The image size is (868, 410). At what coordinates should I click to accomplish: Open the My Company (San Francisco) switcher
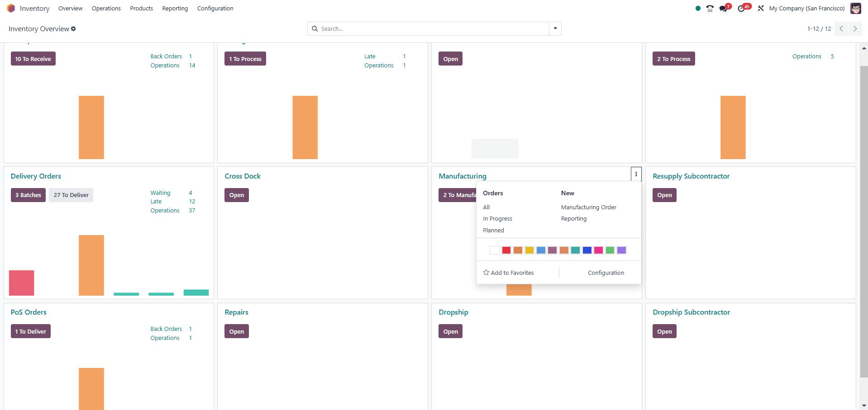click(x=806, y=9)
